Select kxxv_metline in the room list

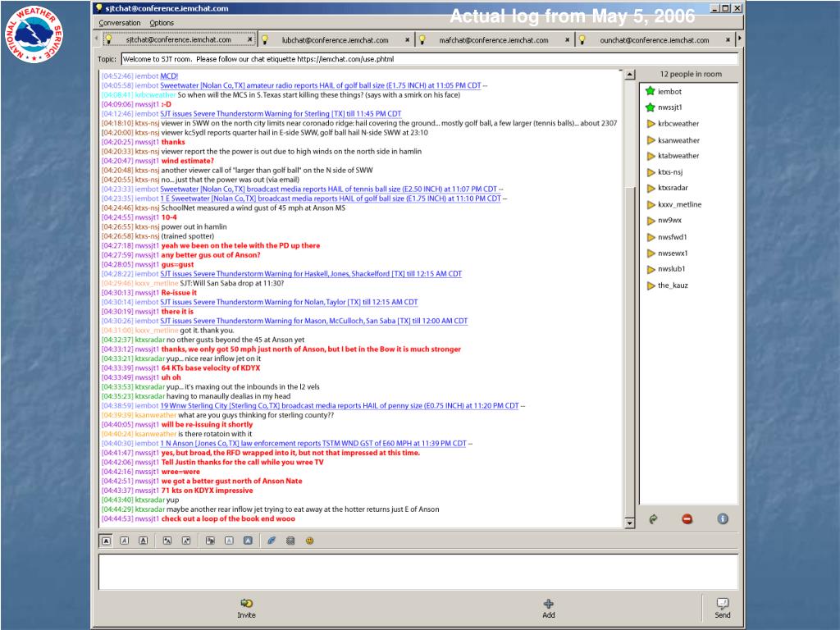679,204
